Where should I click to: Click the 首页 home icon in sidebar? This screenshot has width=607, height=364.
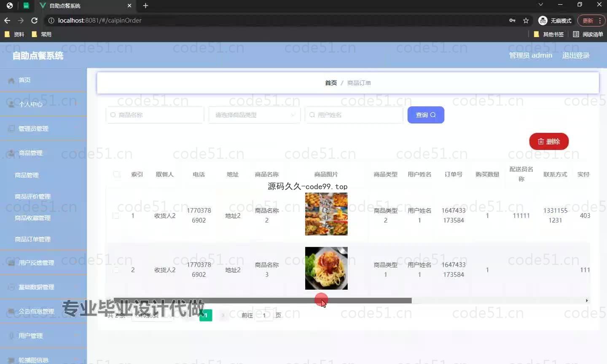point(11,80)
